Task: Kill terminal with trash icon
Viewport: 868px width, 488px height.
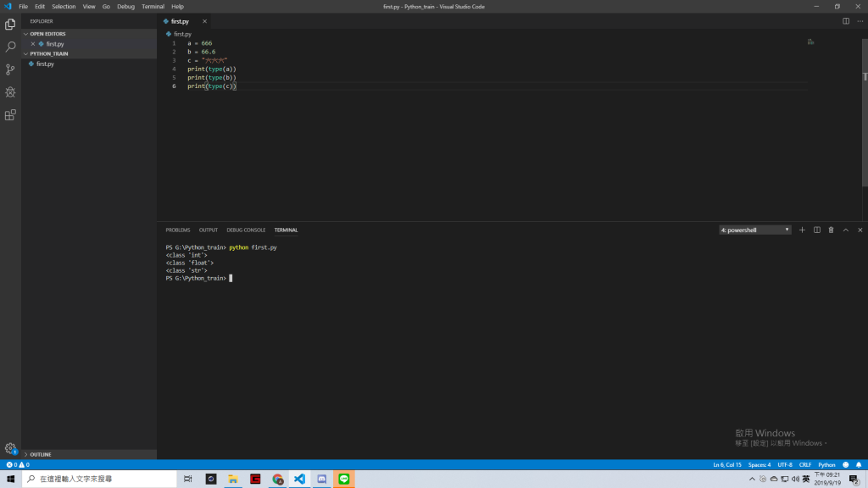Action: click(831, 230)
